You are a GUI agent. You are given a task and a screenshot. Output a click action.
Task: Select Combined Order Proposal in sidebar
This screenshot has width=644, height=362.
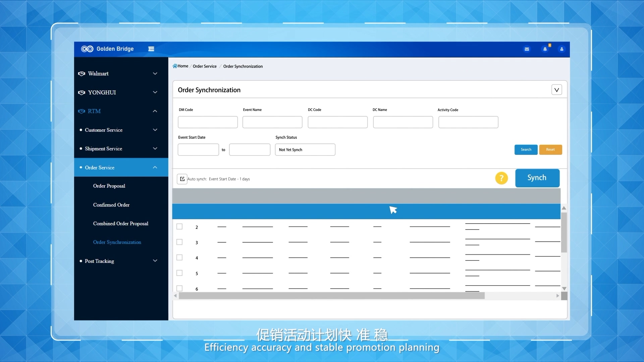(x=121, y=224)
